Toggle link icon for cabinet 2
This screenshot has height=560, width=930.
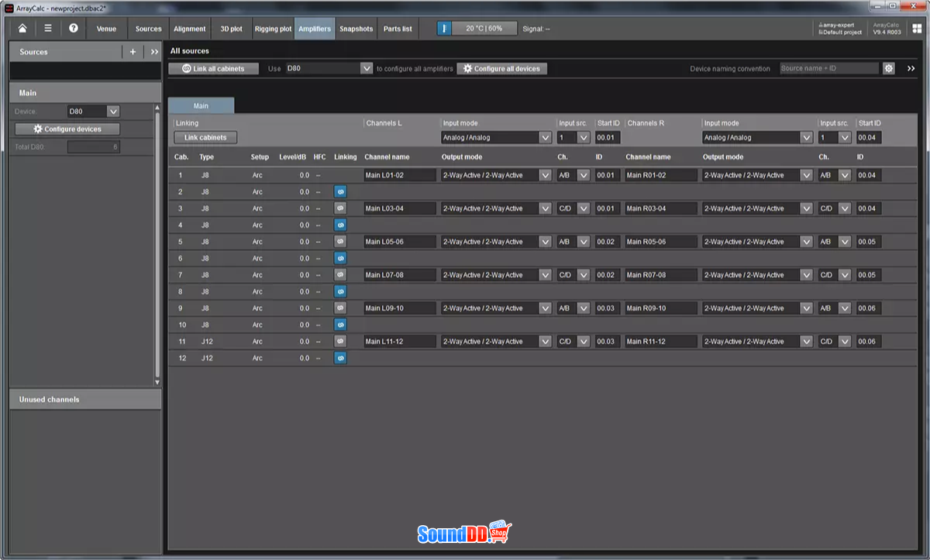pyautogui.click(x=340, y=191)
